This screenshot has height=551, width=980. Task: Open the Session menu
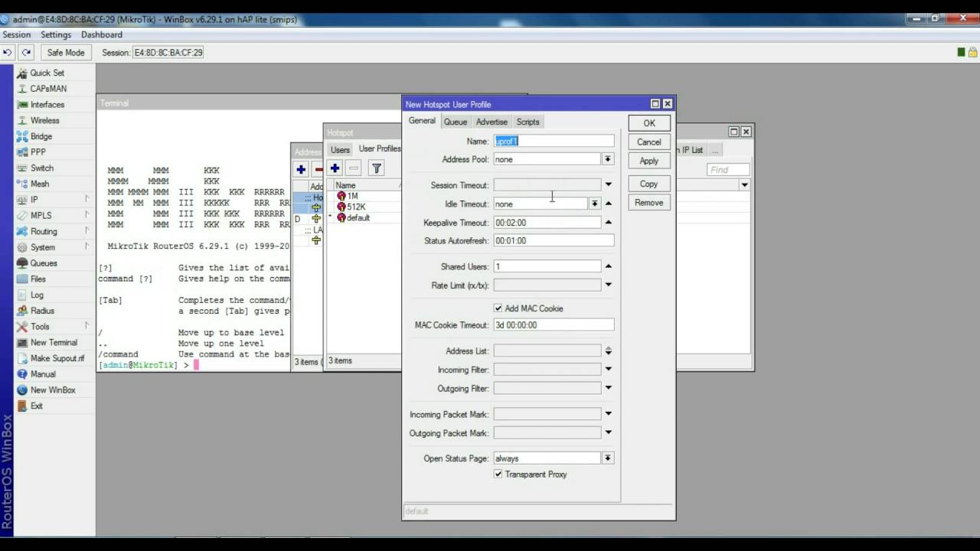17,34
